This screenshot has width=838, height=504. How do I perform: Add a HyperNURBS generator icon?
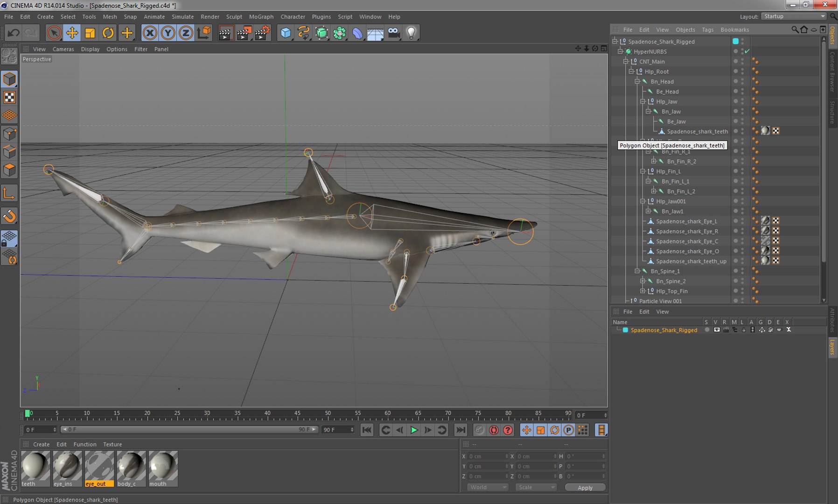click(321, 33)
